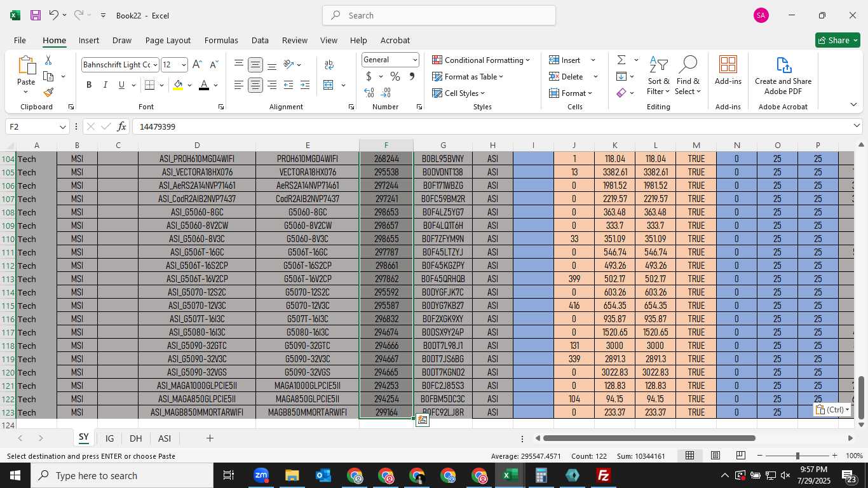Switch to Page Layout view in status bar
868x488 pixels.
click(x=715, y=456)
